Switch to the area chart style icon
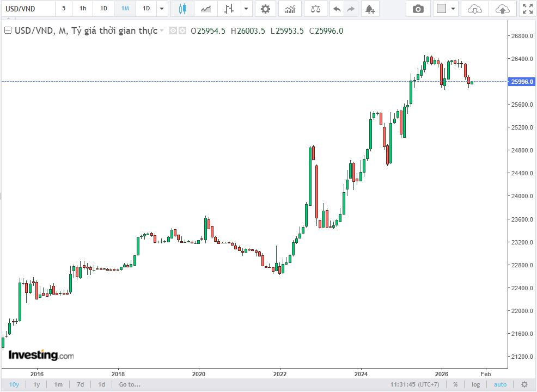The width and height of the screenshot is (537, 392). click(205, 9)
